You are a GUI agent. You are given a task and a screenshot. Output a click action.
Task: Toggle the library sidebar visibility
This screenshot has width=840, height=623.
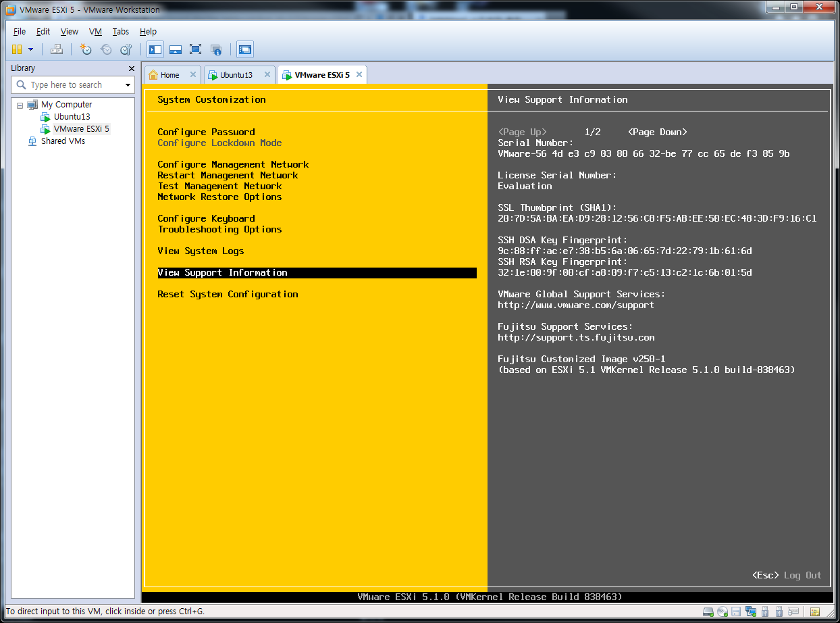click(x=155, y=49)
